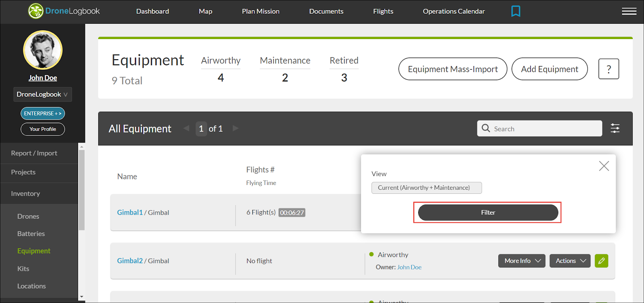Click the filter settings sliders icon
Image resolution: width=644 pixels, height=303 pixels.
(x=615, y=129)
